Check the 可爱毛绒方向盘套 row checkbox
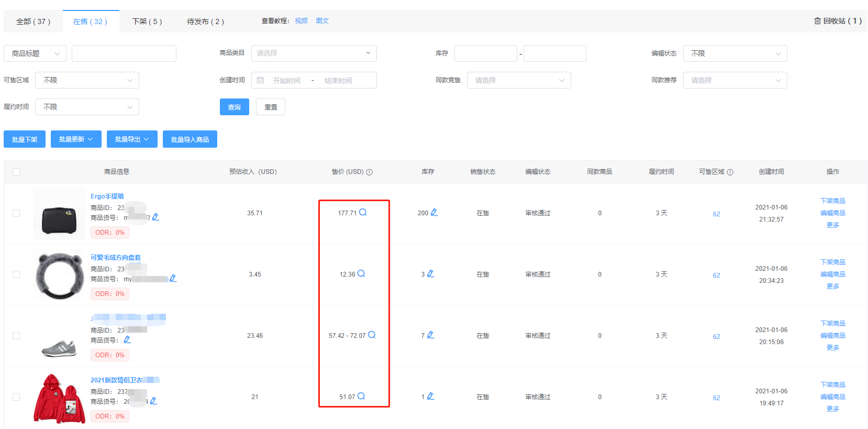Viewport: 868px width, 429px height. point(16,274)
